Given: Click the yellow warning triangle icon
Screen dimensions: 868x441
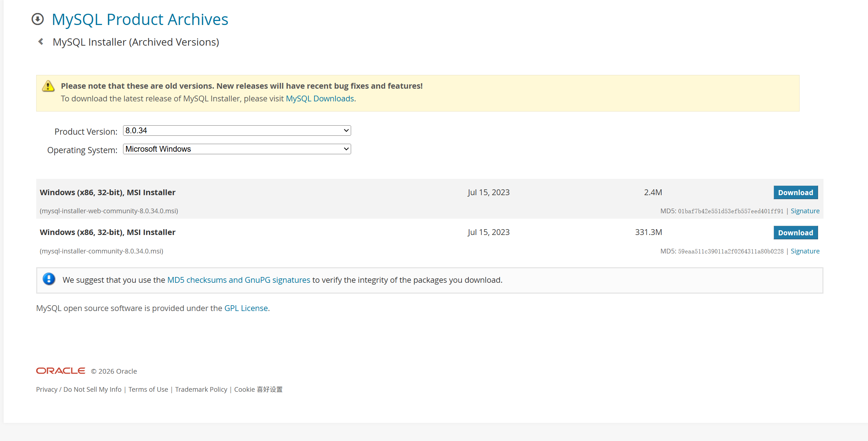Looking at the screenshot, I should pos(48,86).
